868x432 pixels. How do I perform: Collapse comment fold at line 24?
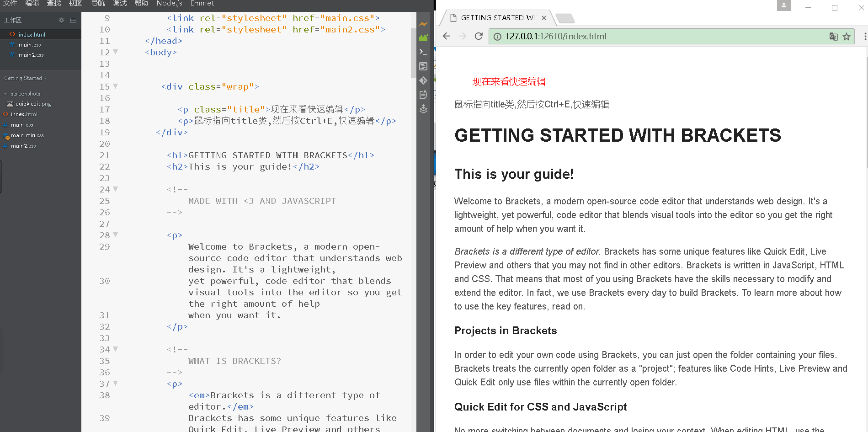tap(116, 189)
